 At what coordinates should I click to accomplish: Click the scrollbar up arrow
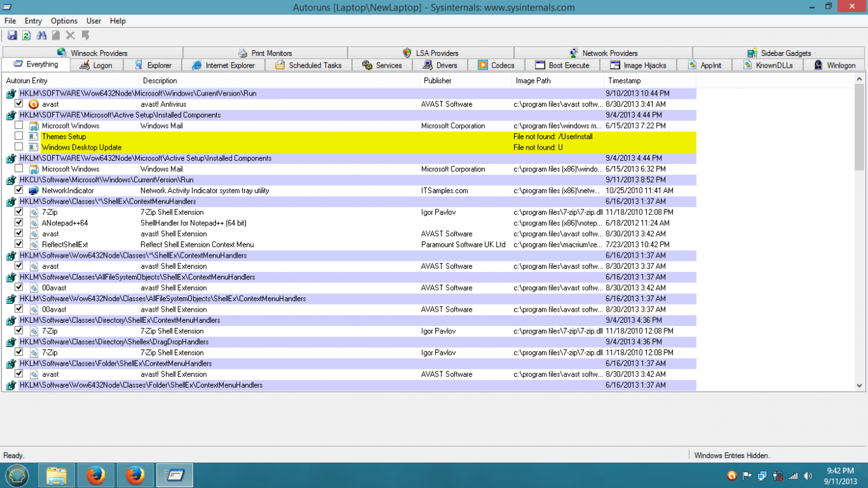[x=859, y=79]
